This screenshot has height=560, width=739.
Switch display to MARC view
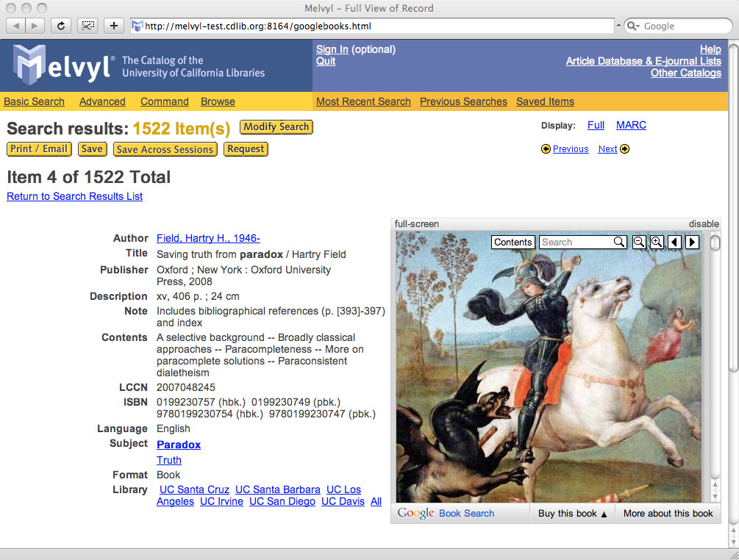(631, 125)
